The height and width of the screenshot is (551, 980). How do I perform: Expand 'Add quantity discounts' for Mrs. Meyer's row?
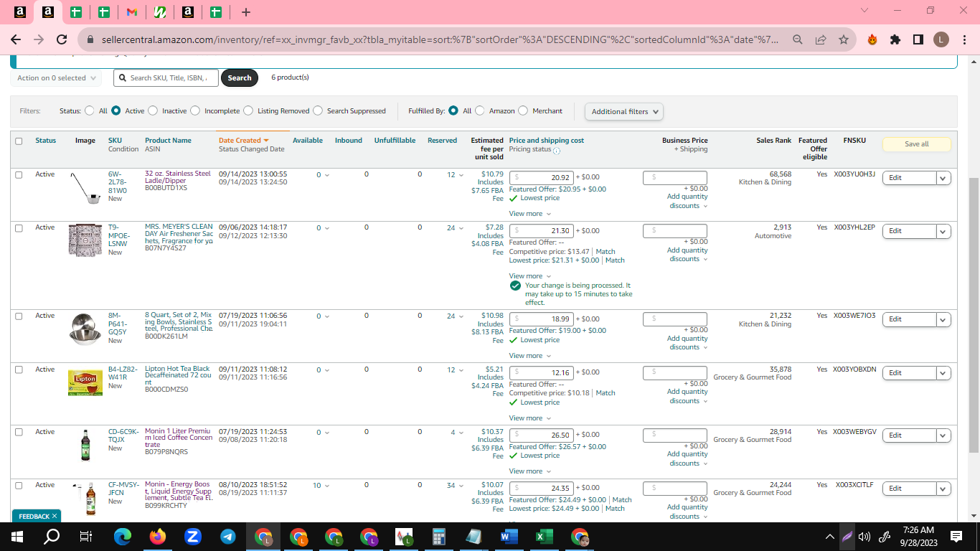click(687, 255)
